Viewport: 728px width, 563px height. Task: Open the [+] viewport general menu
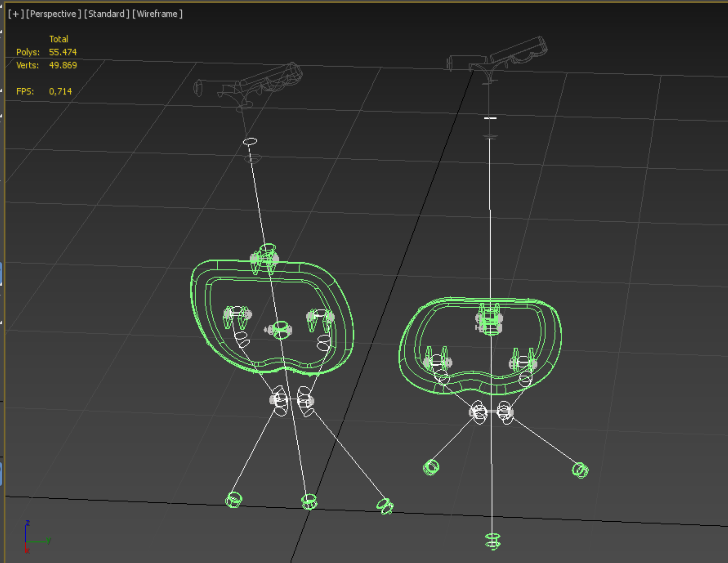click(x=16, y=14)
